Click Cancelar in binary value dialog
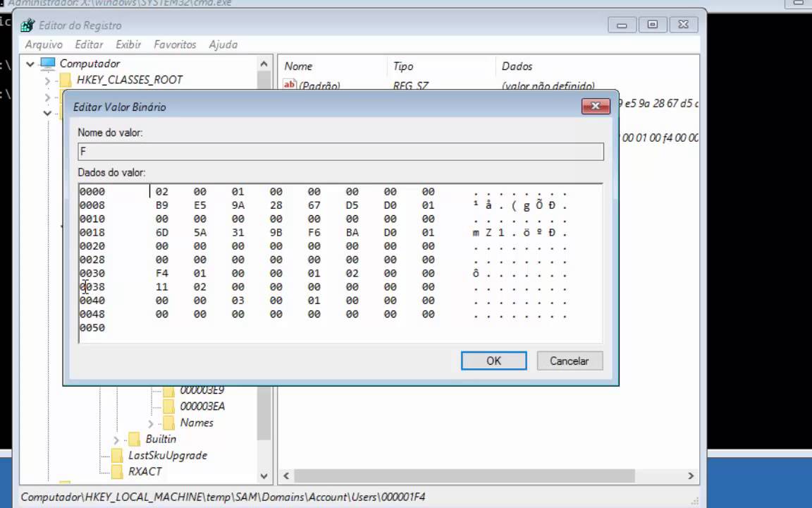Viewport: 812px width, 508px height. point(570,361)
